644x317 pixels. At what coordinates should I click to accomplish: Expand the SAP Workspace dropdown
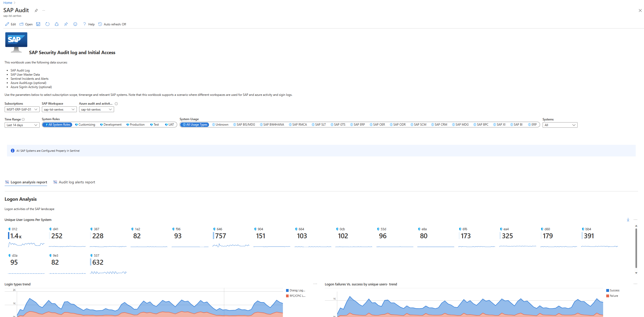click(59, 110)
